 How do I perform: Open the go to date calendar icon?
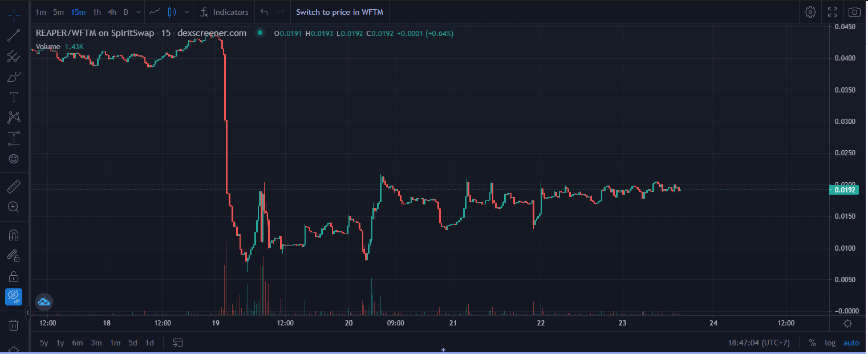point(178,343)
